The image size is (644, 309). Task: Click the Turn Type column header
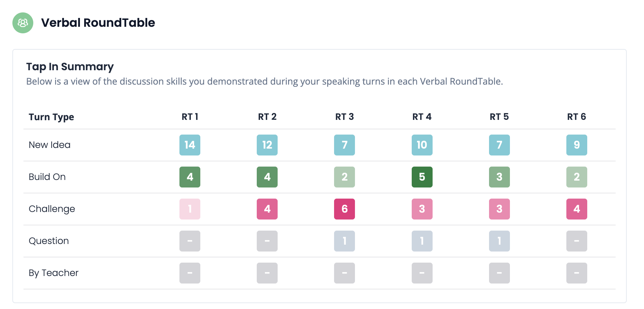(51, 117)
